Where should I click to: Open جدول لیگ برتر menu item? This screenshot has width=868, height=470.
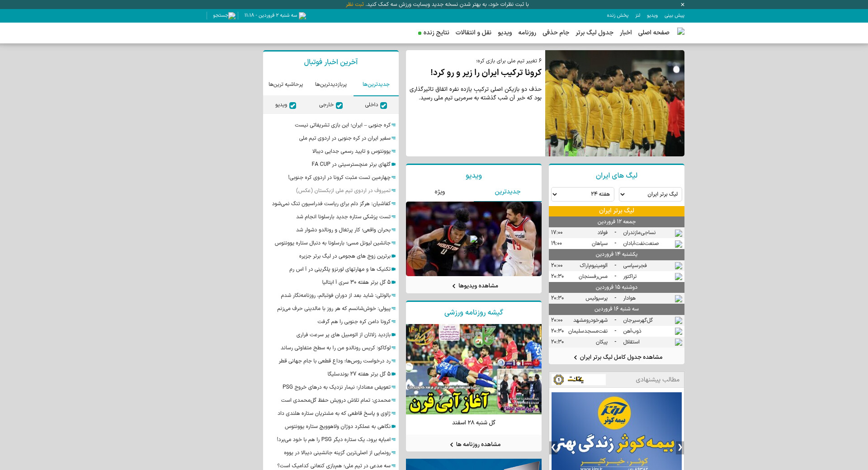click(594, 33)
